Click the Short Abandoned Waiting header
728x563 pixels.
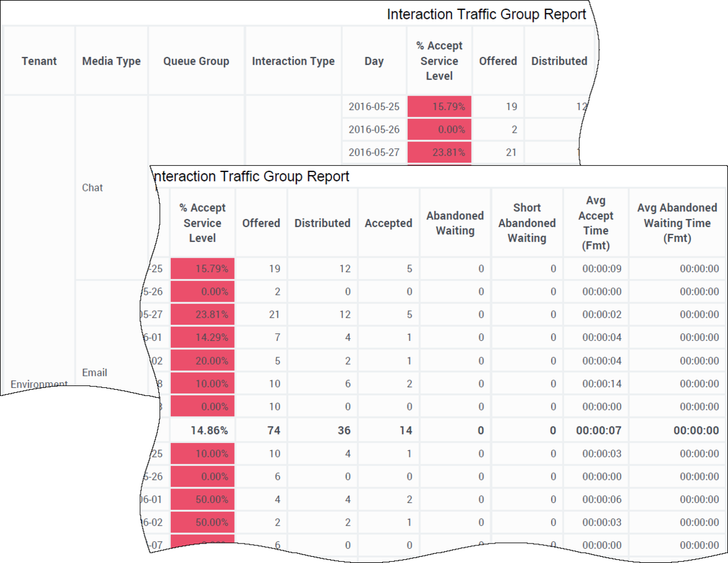coord(527,223)
